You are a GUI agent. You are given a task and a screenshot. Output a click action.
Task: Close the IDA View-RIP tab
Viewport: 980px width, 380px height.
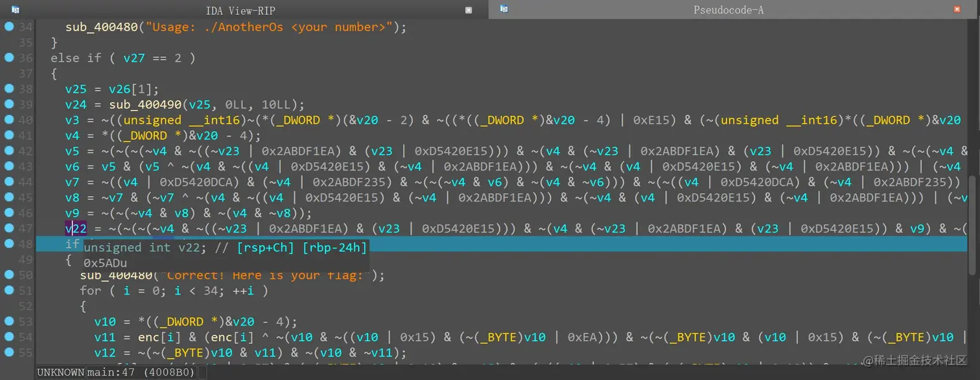pos(469,10)
